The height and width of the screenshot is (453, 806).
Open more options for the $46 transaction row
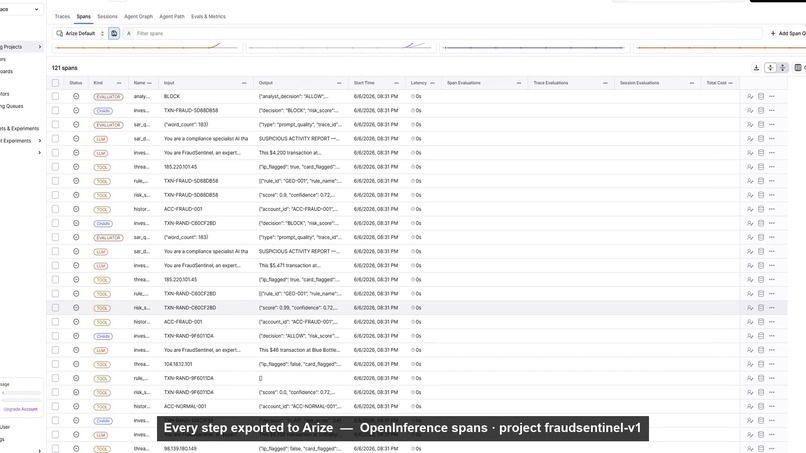pos(772,350)
